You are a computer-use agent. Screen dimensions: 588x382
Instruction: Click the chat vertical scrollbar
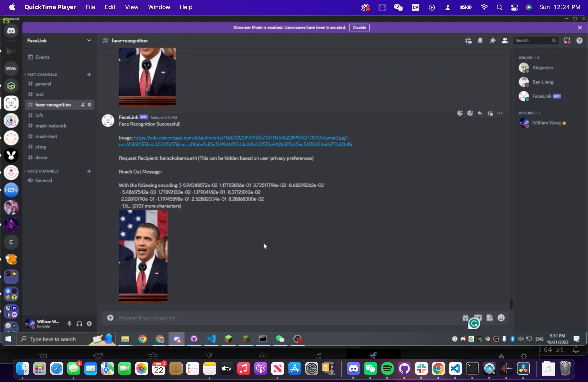(511, 304)
